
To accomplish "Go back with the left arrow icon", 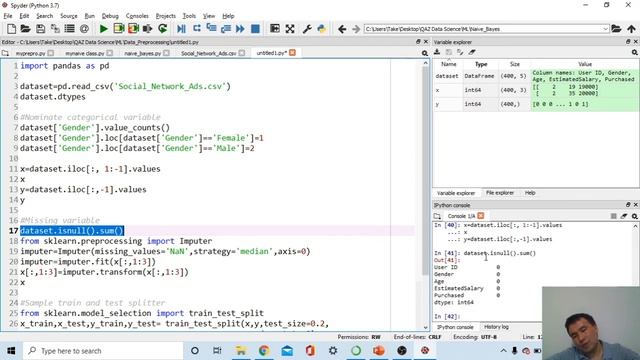I will [342, 29].
